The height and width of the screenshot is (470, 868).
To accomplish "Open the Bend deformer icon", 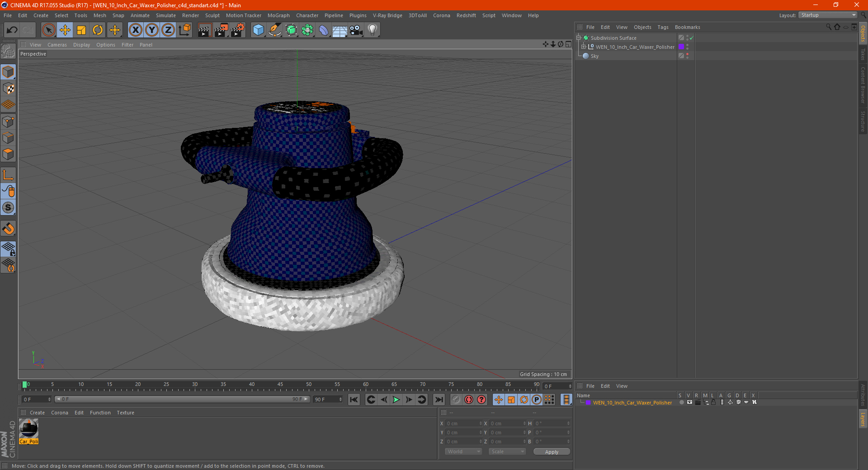I will tap(324, 30).
